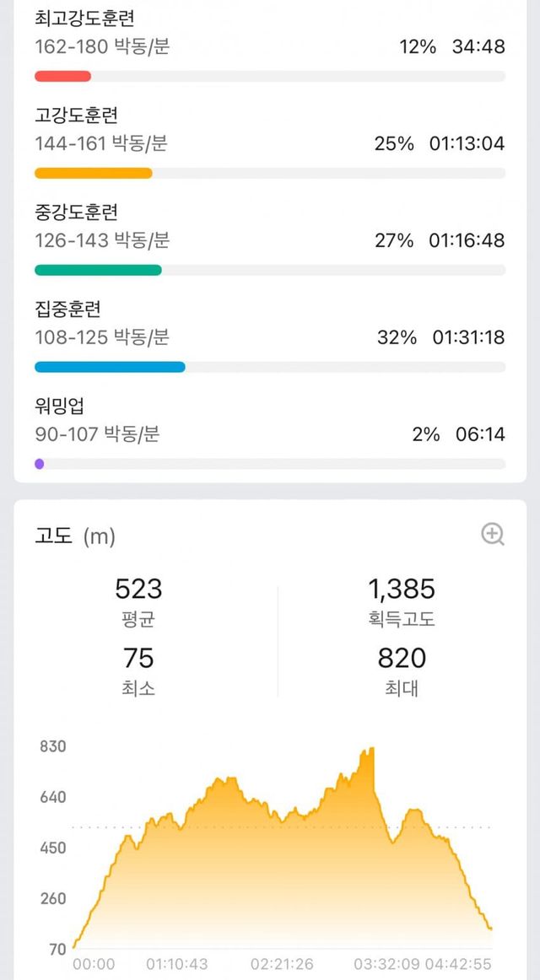Tap the blue 집중훈련 zone bar
540x980 pixels.
110,367
